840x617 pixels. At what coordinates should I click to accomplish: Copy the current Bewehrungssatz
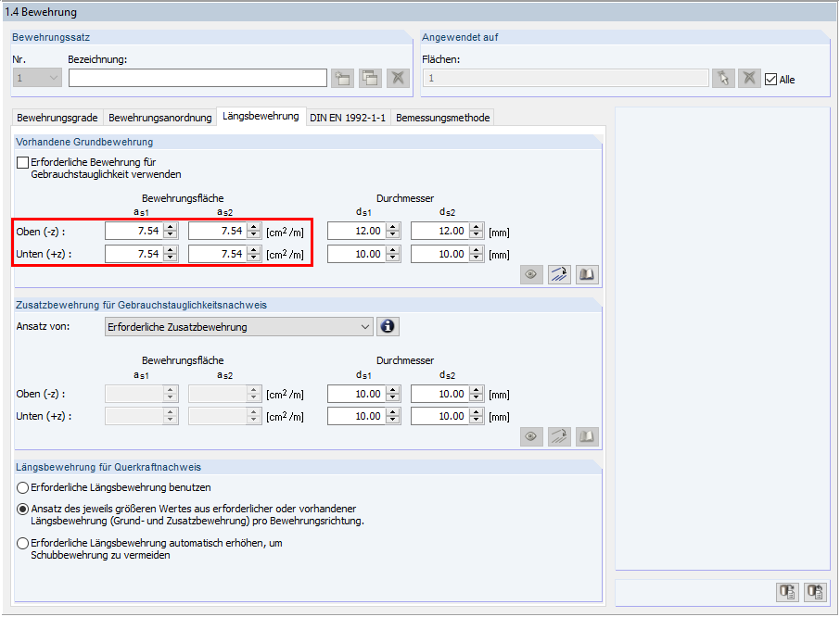(369, 78)
